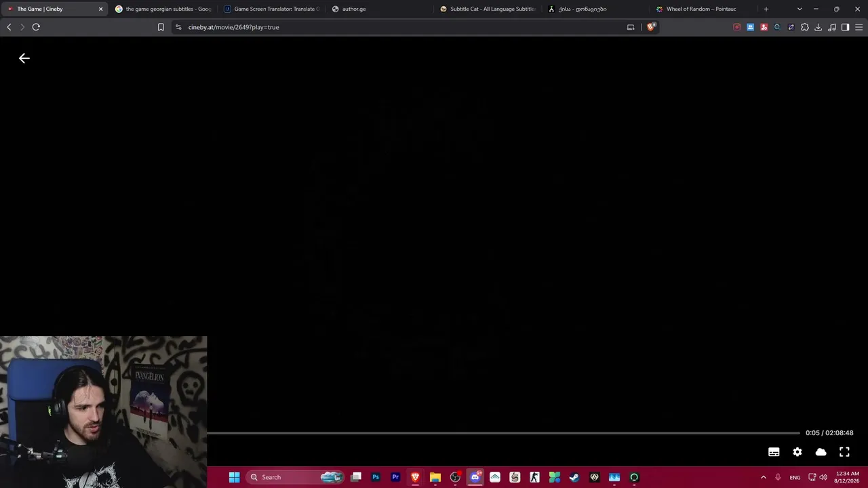Open the red square extension icon
The height and width of the screenshot is (488, 868).
(x=737, y=27)
